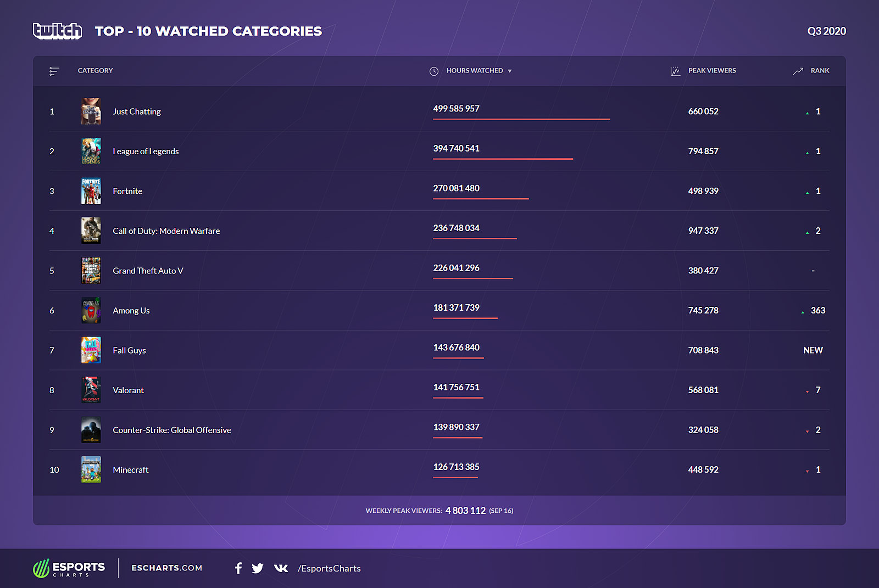
Task: Select the Fall Guys category name
Action: (x=129, y=350)
